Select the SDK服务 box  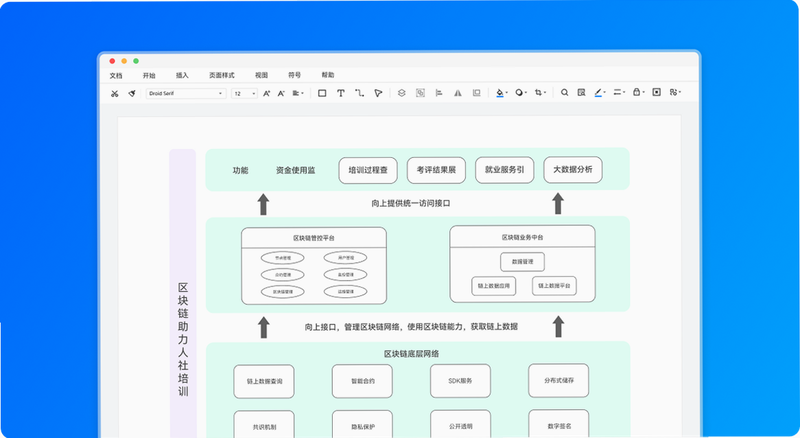pyautogui.click(x=460, y=381)
